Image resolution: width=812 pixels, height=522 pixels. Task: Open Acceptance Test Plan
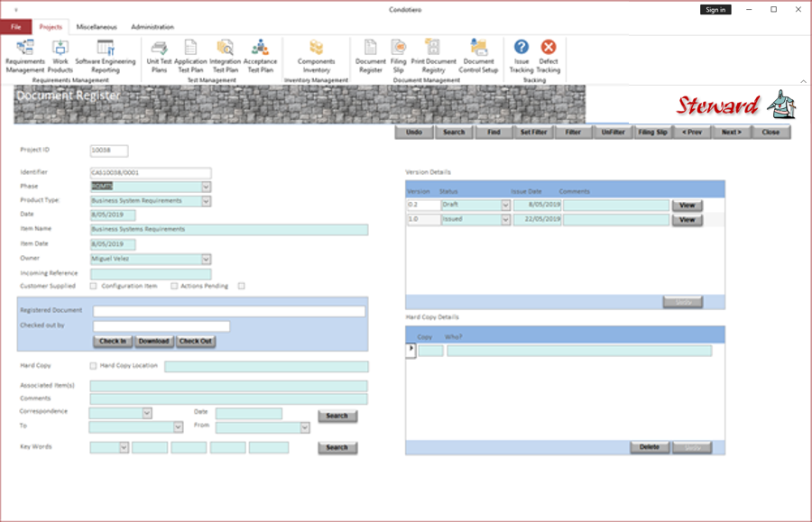(260, 56)
